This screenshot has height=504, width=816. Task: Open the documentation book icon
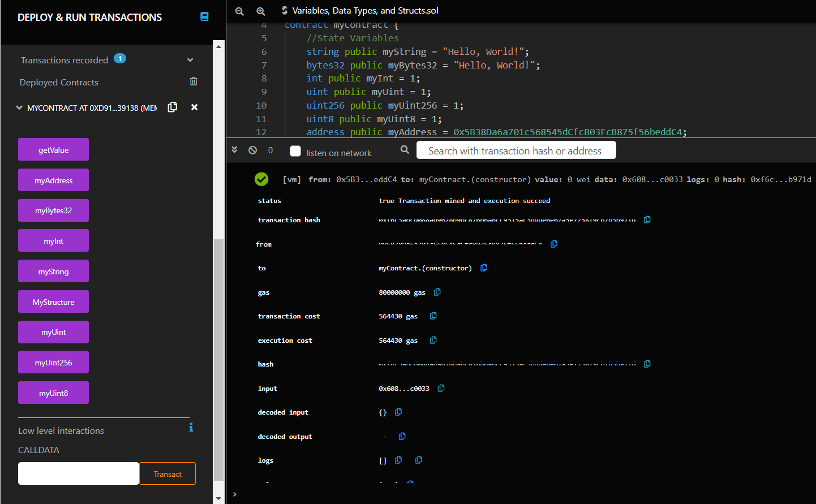(204, 17)
